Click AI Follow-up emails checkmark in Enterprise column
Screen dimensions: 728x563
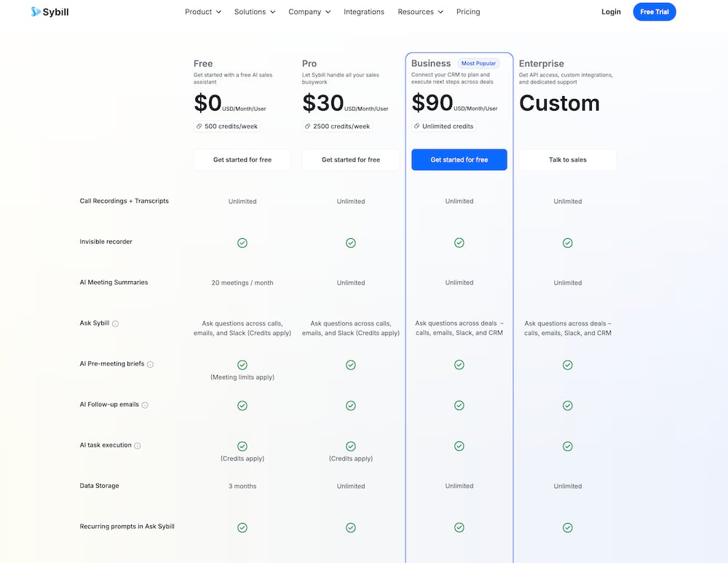coord(567,406)
